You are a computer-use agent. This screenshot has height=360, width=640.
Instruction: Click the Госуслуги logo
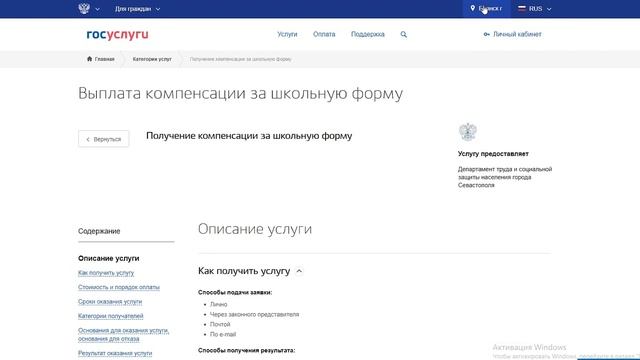tap(118, 35)
